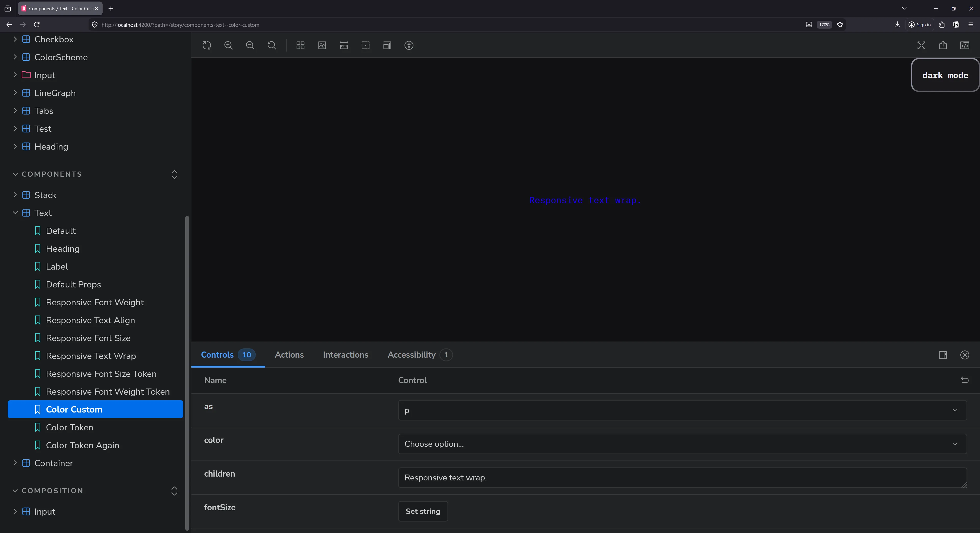
Task: Open the color Choose option dropdown
Action: 682,444
